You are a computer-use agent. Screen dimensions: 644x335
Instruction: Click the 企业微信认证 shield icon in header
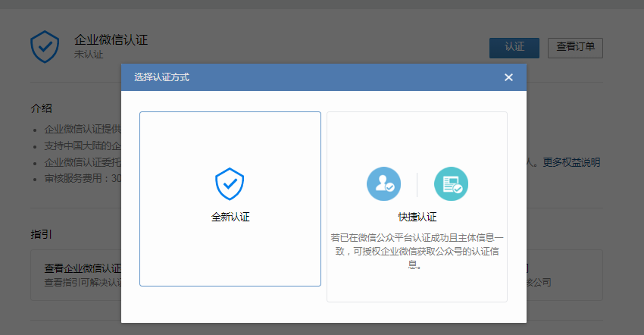[45, 47]
